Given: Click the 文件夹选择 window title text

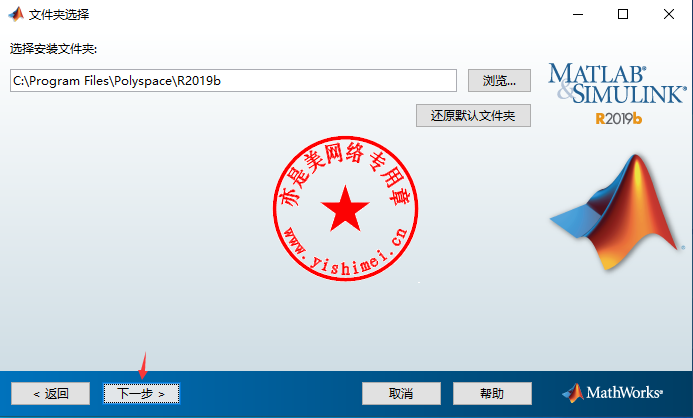Looking at the screenshot, I should tap(59, 15).
